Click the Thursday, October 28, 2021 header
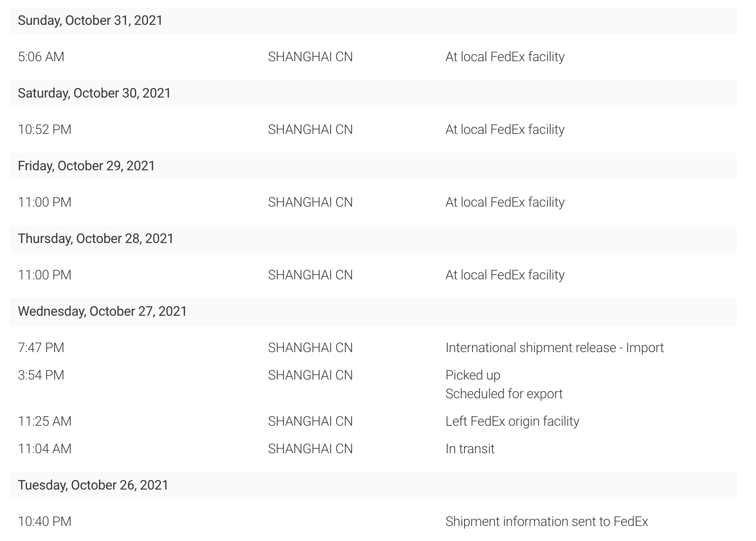 tap(95, 239)
